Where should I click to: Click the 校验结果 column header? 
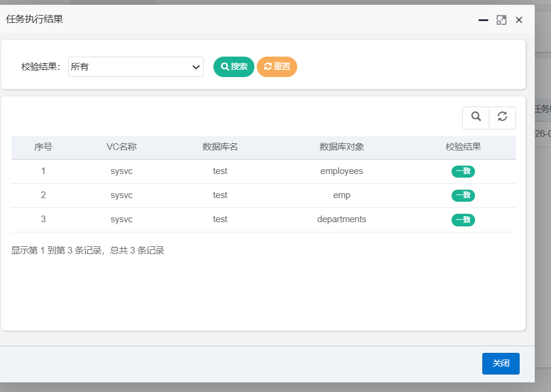pos(463,147)
